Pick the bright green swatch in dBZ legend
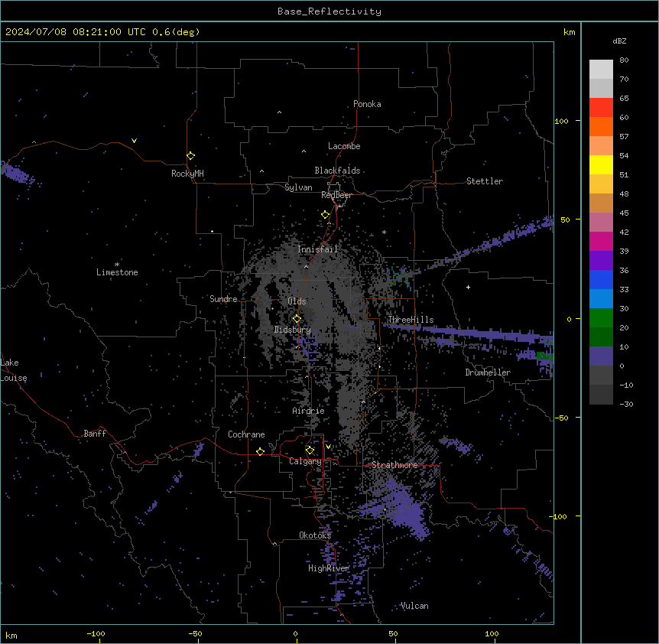Screen dimensions: 659x644 pyautogui.click(x=601, y=318)
